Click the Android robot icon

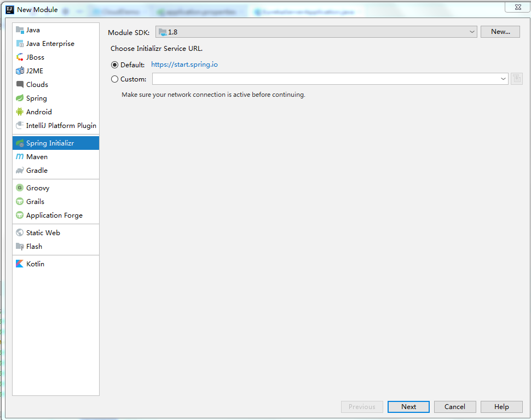(20, 112)
